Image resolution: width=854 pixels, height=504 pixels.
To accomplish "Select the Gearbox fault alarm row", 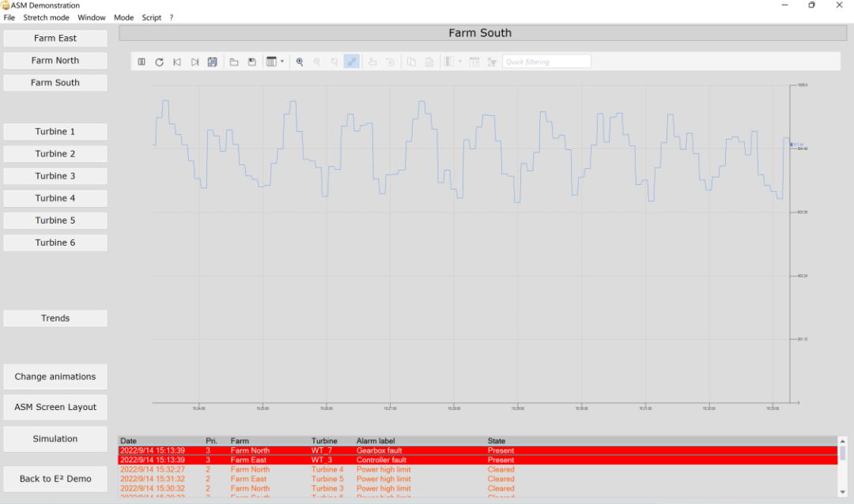I will tap(316, 450).
